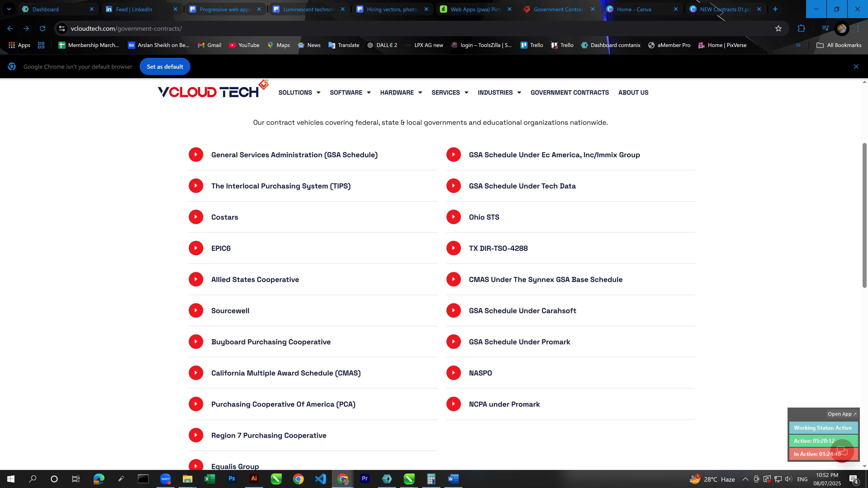Open the tab search dropdown arrow
Viewport: 868px width, 488px height.
[9, 9]
